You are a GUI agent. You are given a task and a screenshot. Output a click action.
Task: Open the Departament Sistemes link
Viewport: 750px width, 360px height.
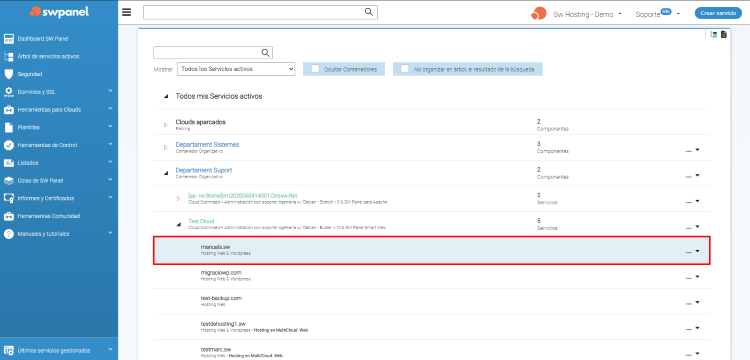pos(207,144)
